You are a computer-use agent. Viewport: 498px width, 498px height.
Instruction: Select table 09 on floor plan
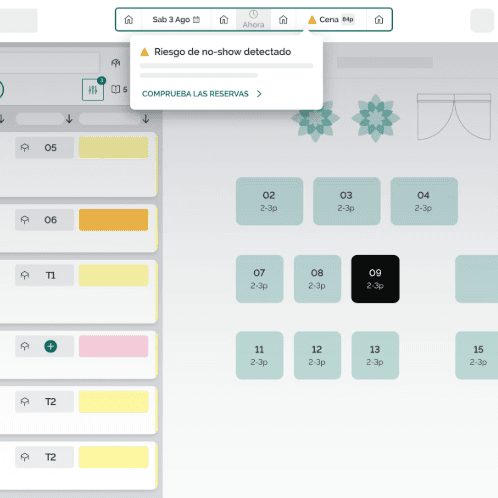375,279
